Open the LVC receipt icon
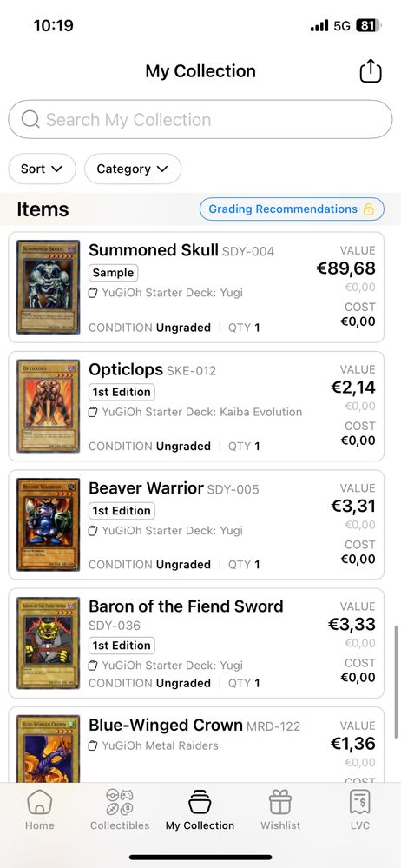Screen dimensions: 401x868 (x=360, y=802)
